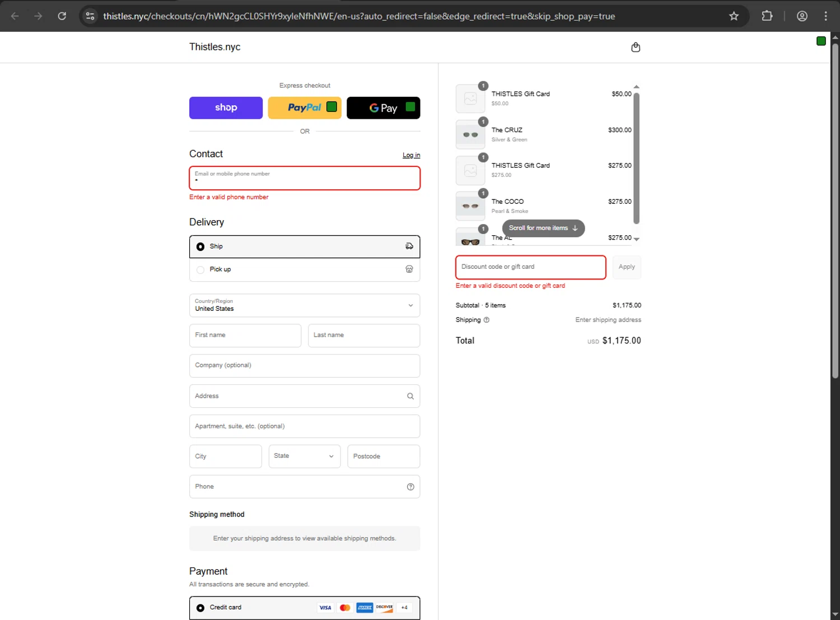Focus Email or mobile phone number field

coord(305,178)
